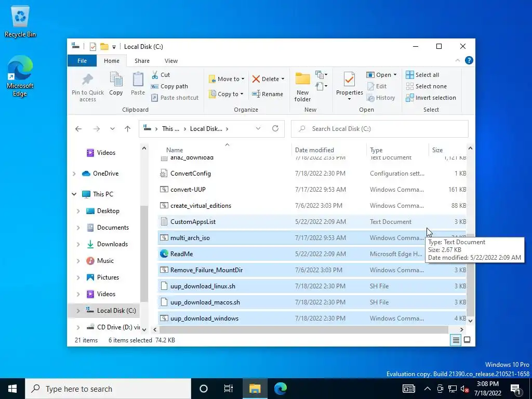The width and height of the screenshot is (532, 399).
Task: Open the Windows Start menu
Action: (x=12, y=389)
